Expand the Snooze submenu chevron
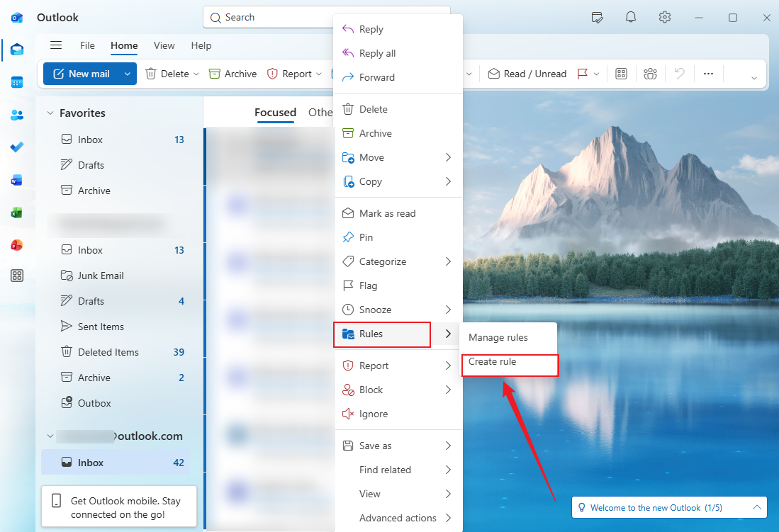779x532 pixels. 447,310
